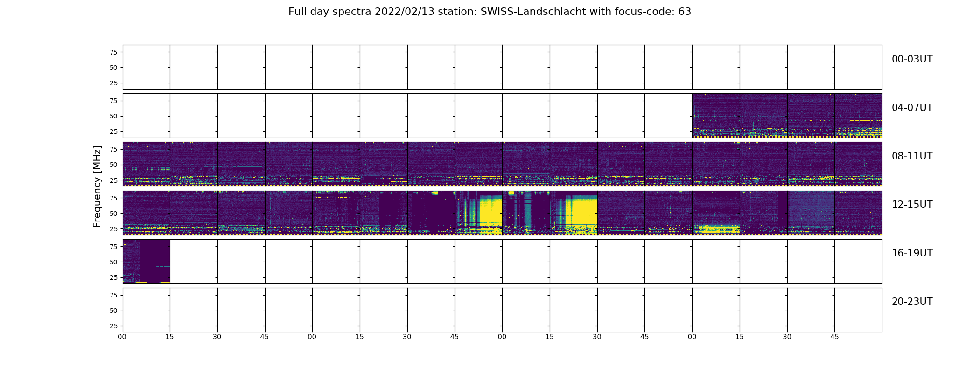Click the 25 tick of the 16-19UT row
Viewport: 980px width, 373px height.
coord(113,277)
